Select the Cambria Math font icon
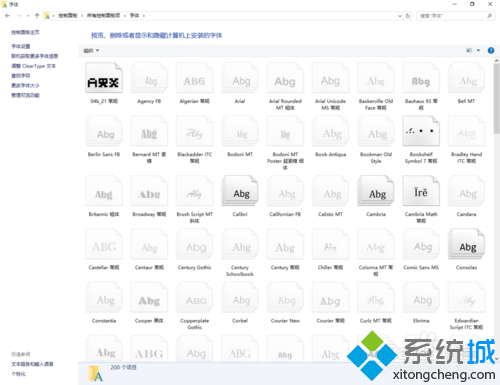This screenshot has width=500, height=385. (421, 191)
